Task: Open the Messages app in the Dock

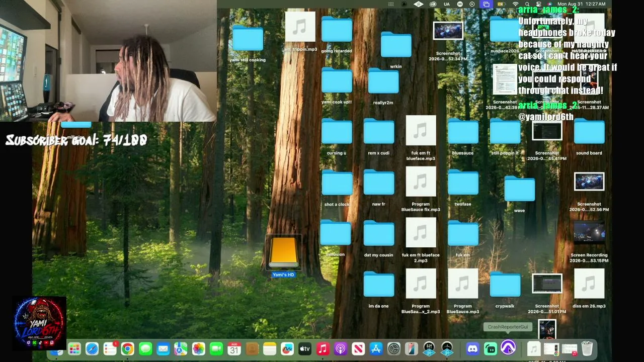Action: [145, 348]
